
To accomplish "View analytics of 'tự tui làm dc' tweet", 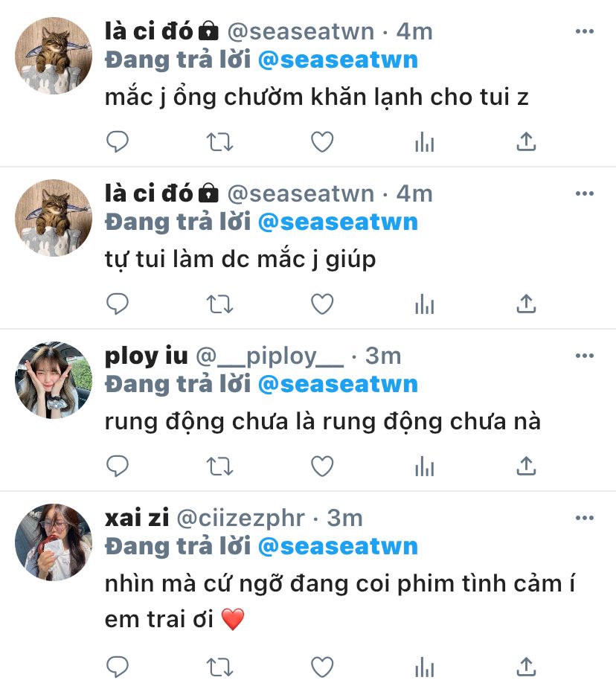I will tap(424, 304).
